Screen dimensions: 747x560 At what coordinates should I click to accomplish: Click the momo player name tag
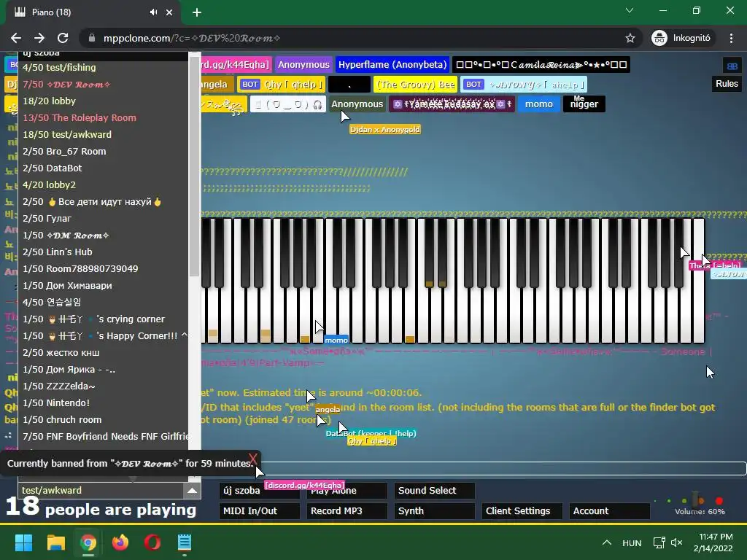539,104
